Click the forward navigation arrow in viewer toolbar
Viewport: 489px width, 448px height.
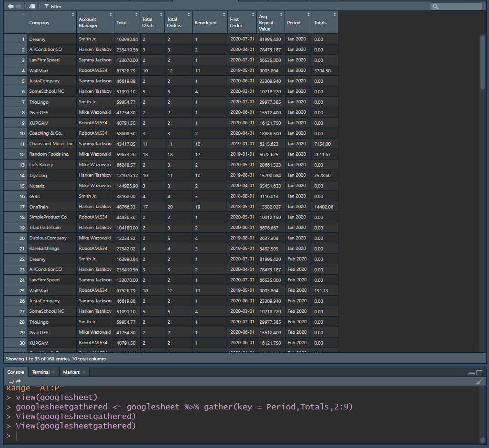19,6
